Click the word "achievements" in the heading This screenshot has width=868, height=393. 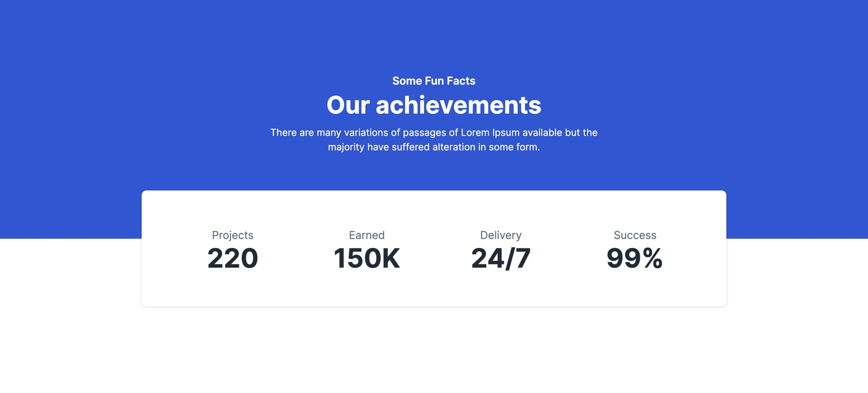point(458,105)
